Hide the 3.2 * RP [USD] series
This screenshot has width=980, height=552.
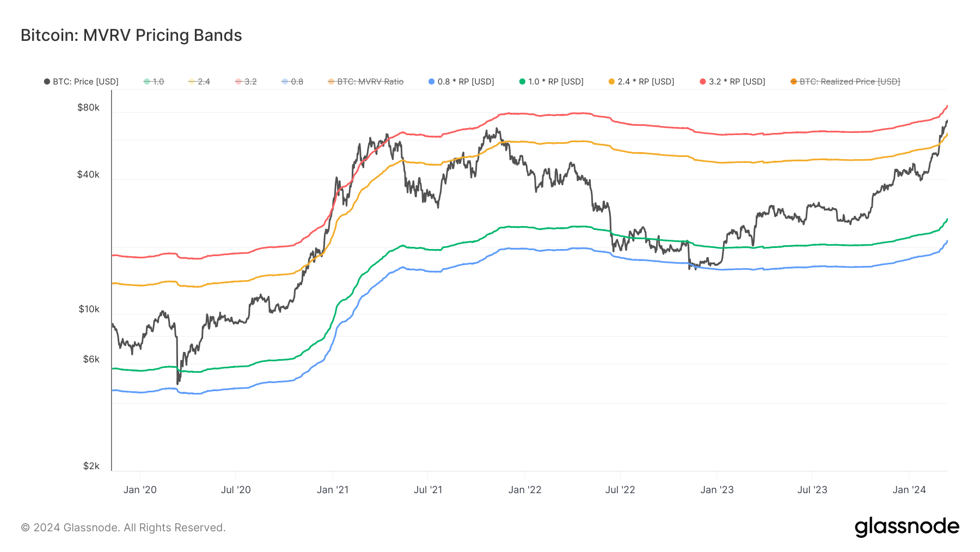[x=732, y=82]
